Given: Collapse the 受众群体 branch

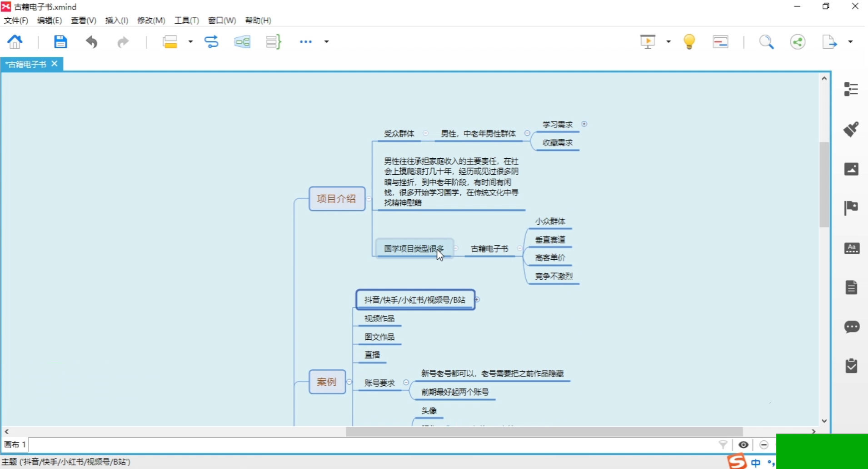Looking at the screenshot, I should [425, 133].
